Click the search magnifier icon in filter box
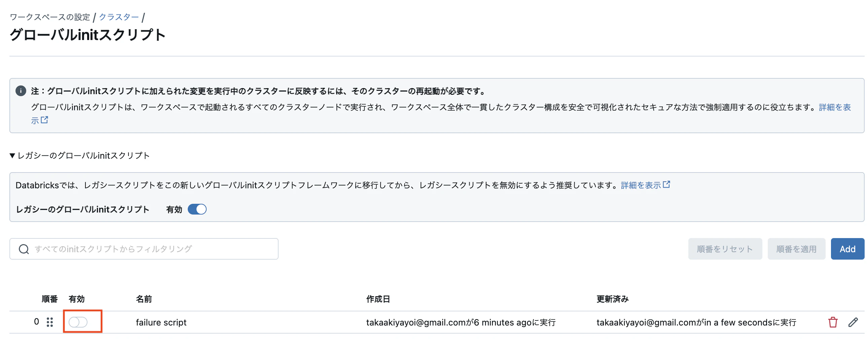Image resolution: width=868 pixels, height=343 pixels. 24,249
